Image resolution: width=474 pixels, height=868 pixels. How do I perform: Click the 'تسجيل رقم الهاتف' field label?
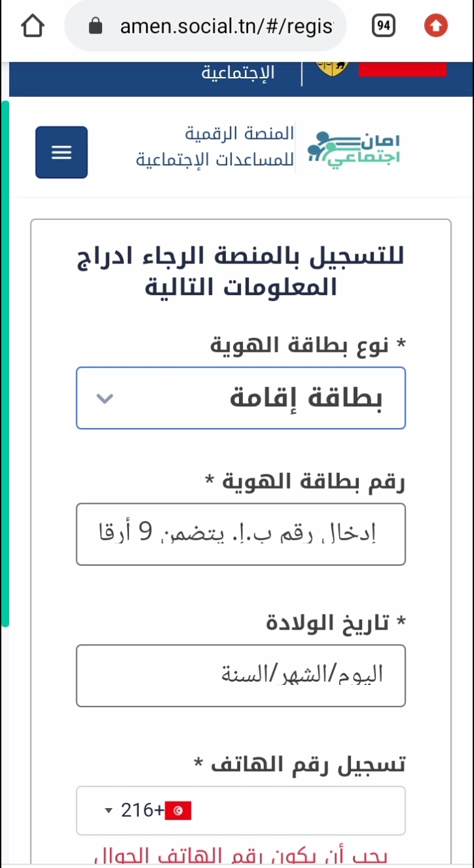[x=300, y=764]
